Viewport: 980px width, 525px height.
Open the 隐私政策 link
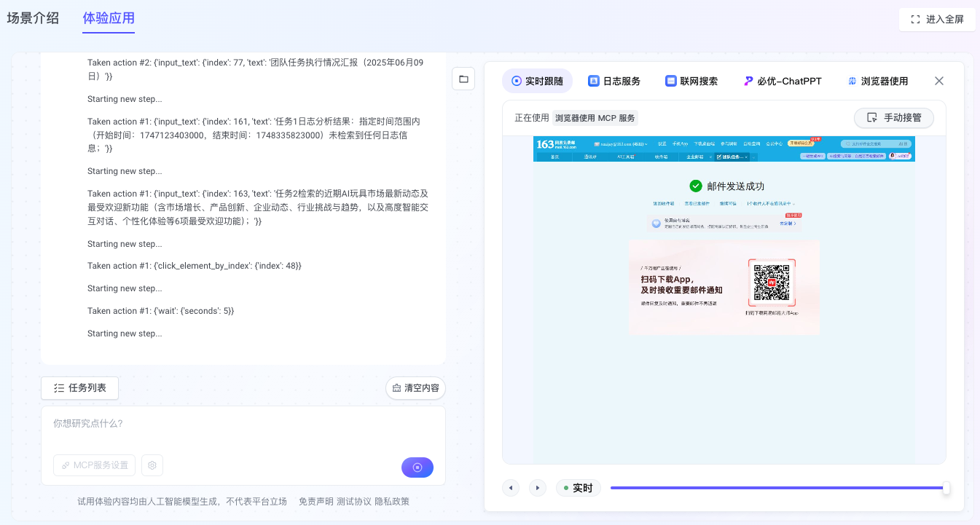(392, 502)
